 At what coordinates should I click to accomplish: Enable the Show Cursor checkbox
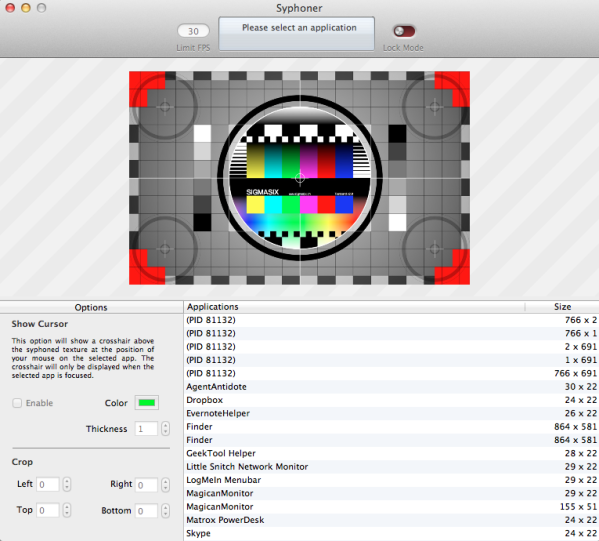pyautogui.click(x=17, y=403)
